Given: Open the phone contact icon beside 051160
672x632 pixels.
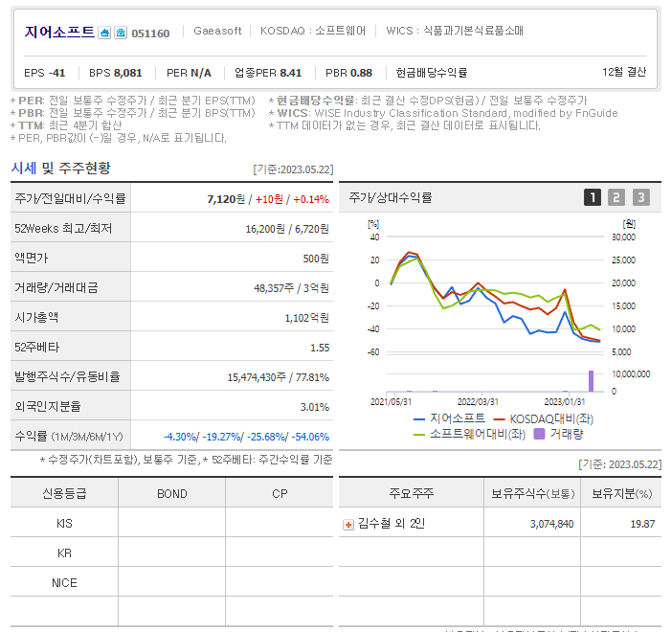Looking at the screenshot, I should pos(121,33).
